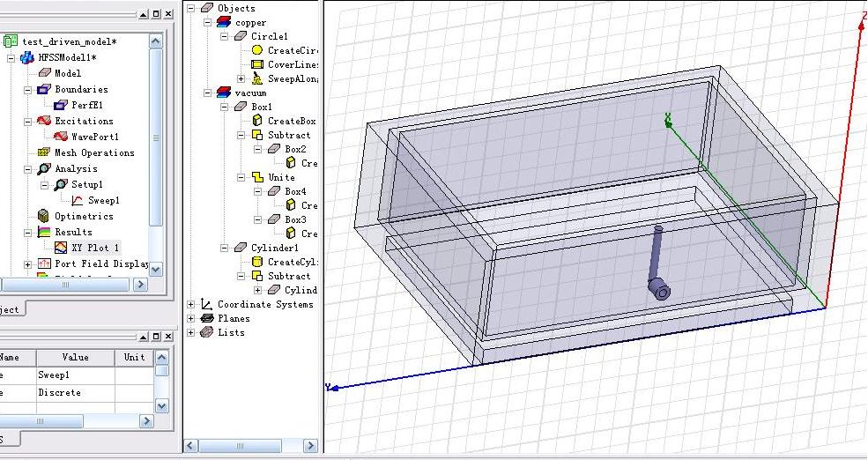Viewport: 868px width, 460px height.
Task: Select Cylinder1 in the model tree
Action: (275, 248)
